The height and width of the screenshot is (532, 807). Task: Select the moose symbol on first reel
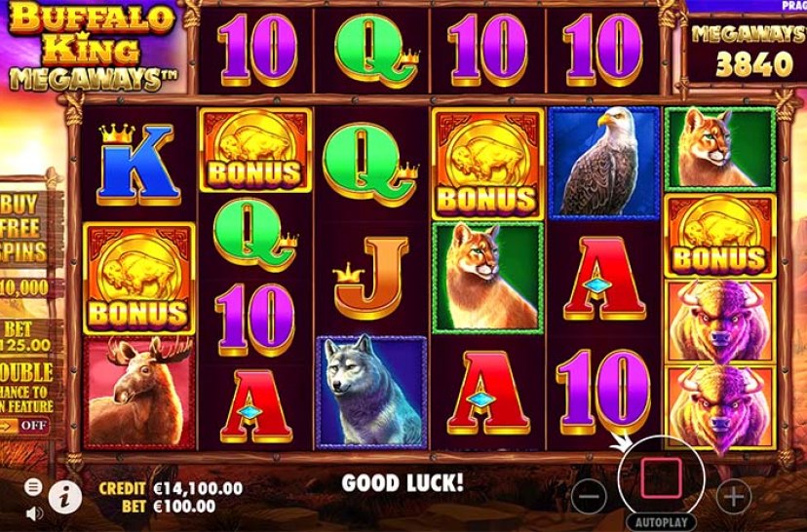(x=139, y=393)
